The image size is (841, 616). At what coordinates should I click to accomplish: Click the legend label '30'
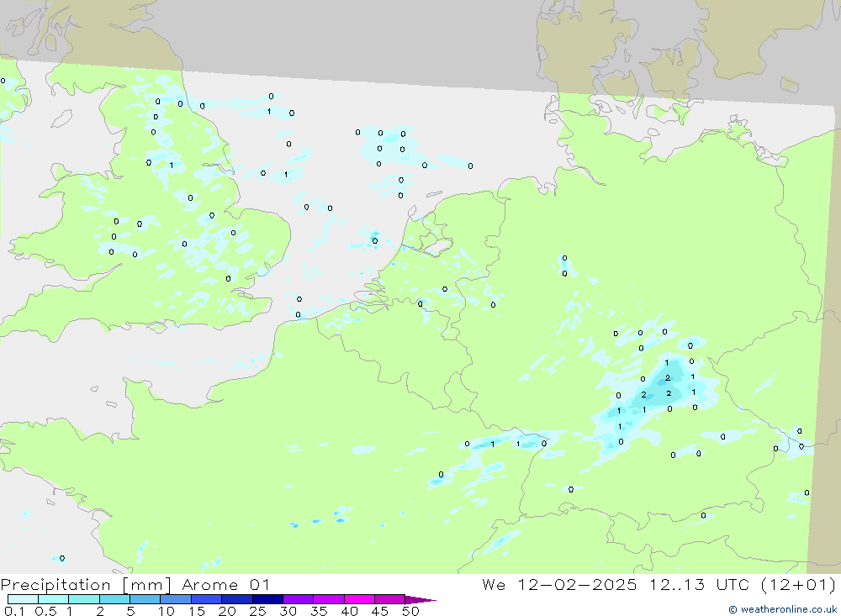pyautogui.click(x=288, y=611)
